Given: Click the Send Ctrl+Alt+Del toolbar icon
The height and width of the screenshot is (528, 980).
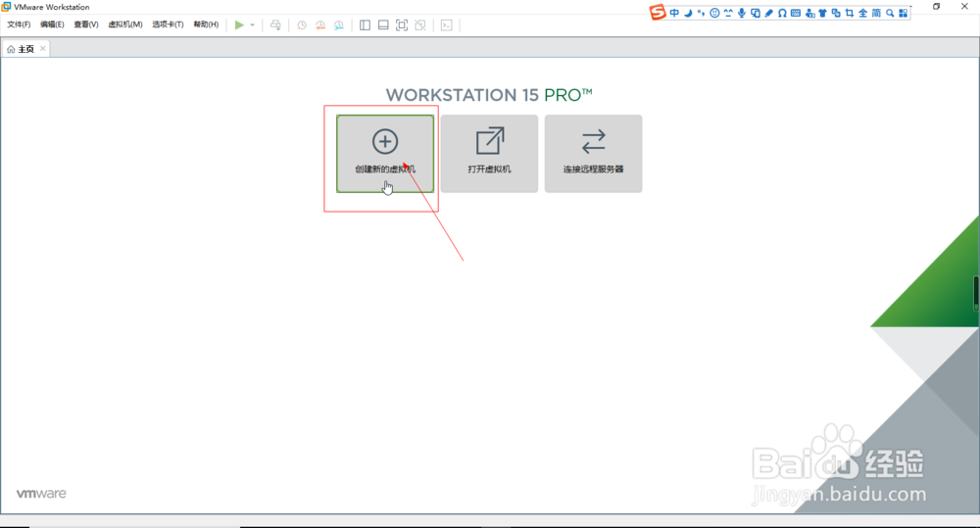Looking at the screenshot, I should [275, 25].
